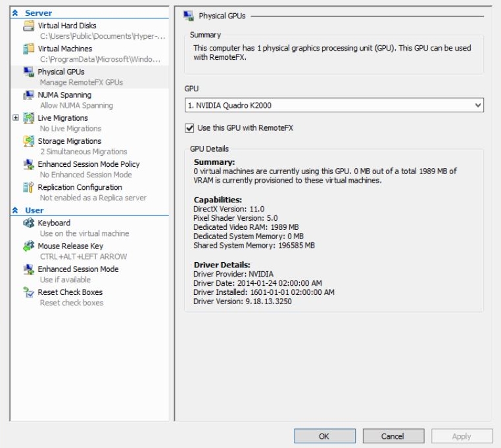The height and width of the screenshot is (448, 501).
Task: Click 'Use if available' subtitle
Action: (x=65, y=279)
